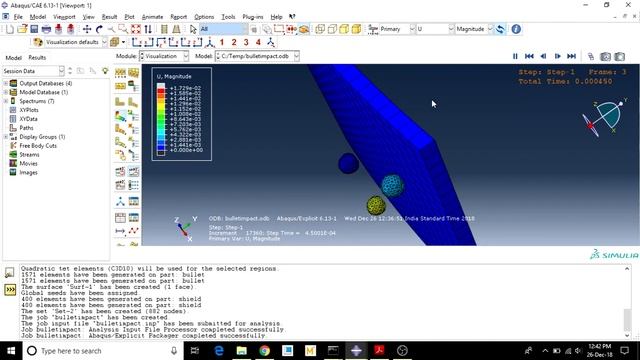
Task: Click the Print icon in toolbar
Action: click(x=47, y=29)
